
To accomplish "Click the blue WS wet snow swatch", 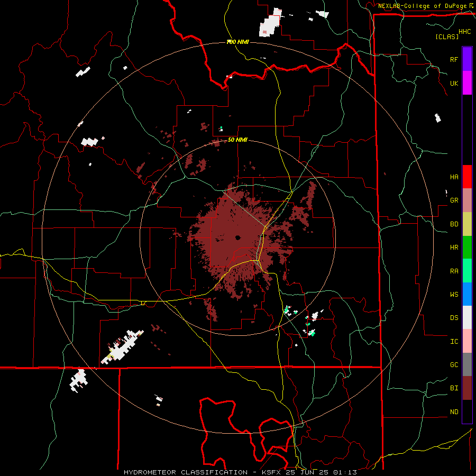I will pos(467,294).
